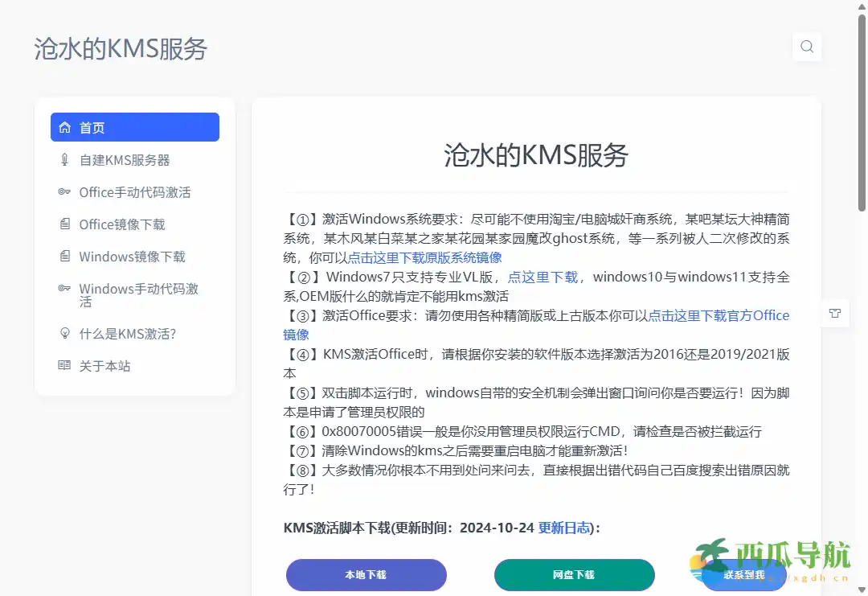Click the lightbulb icon beside 什么是KMS激活?
Image resolution: width=868 pixels, height=596 pixels.
[x=65, y=333]
